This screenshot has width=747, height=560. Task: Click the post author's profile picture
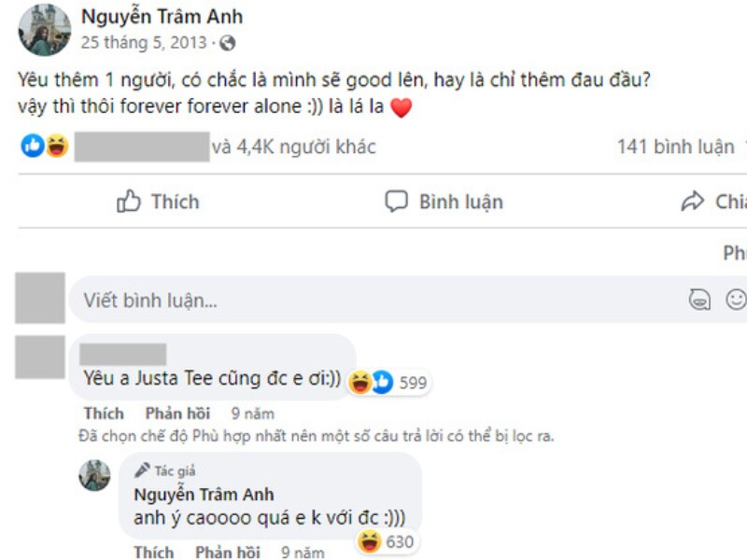coord(45,29)
